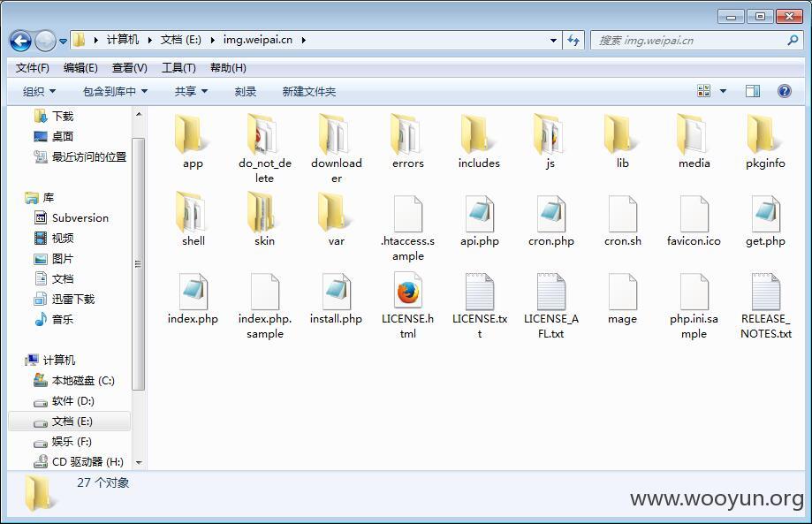This screenshot has width=812, height=524.
Task: Click the navigation pane scrollbar down arrow
Action: (x=138, y=462)
